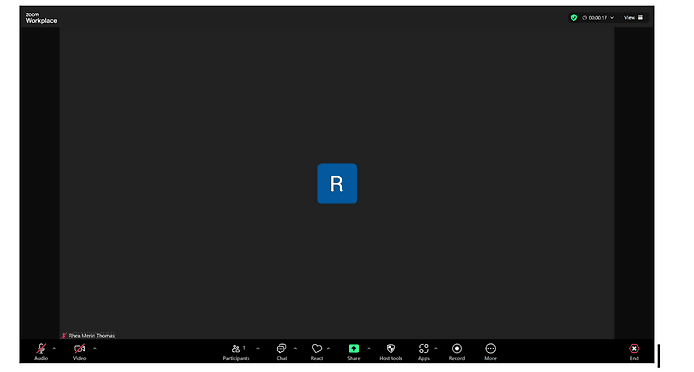Click the meeting duration 00:00:17 text
Image resolution: width=694 pixels, height=372 pixels.
point(598,18)
